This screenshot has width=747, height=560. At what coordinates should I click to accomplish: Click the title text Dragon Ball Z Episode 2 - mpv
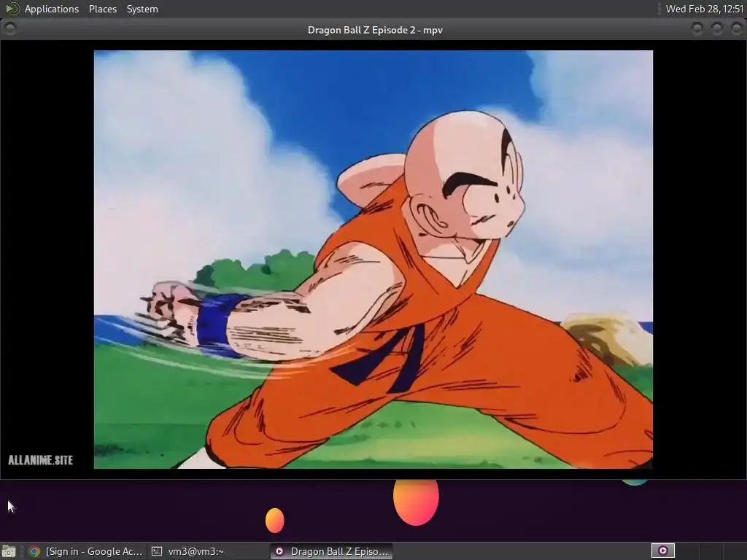[375, 30]
